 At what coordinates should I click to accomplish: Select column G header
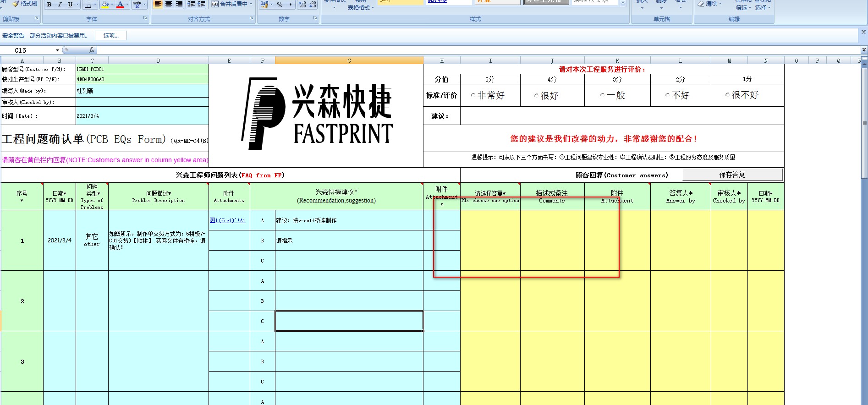tap(349, 60)
